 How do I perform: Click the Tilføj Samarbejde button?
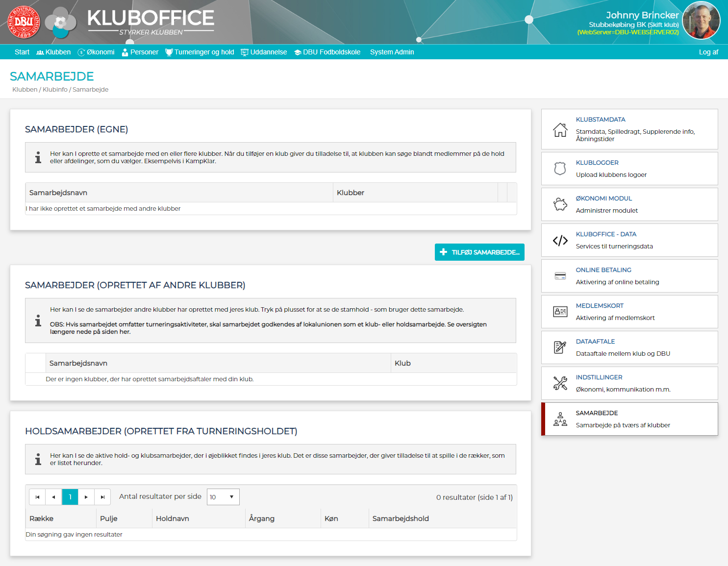tap(479, 252)
